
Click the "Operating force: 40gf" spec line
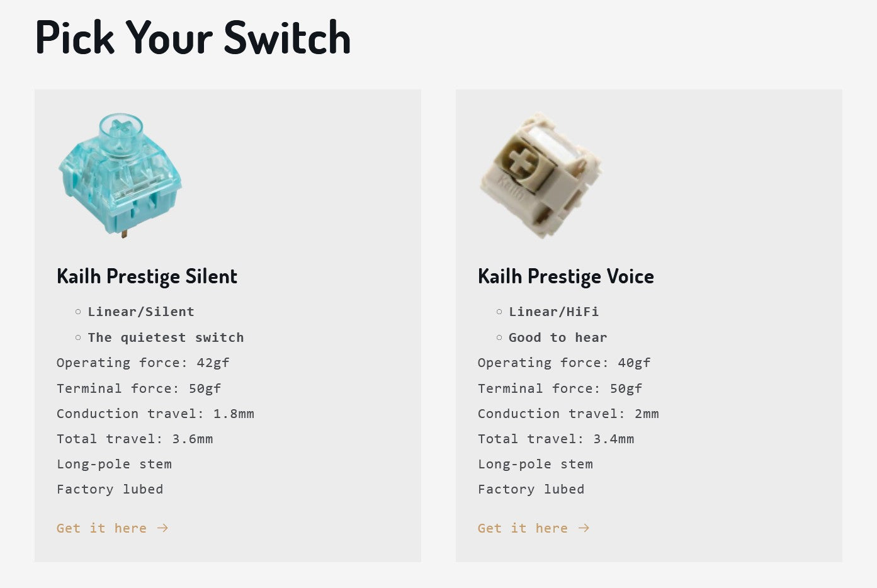564,363
